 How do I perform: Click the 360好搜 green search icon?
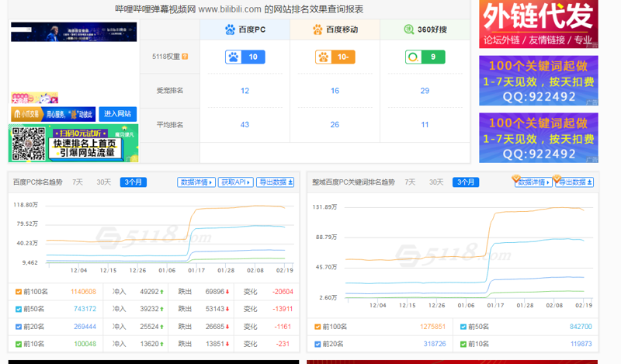click(x=409, y=29)
